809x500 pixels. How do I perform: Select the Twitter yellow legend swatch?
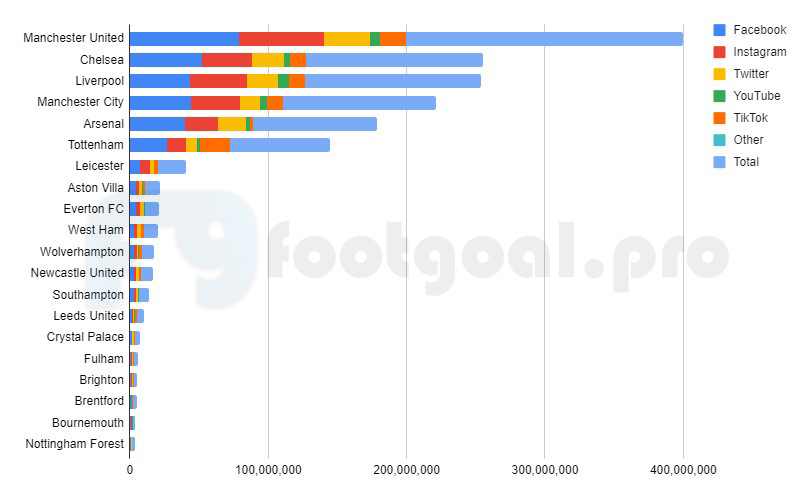coord(719,74)
